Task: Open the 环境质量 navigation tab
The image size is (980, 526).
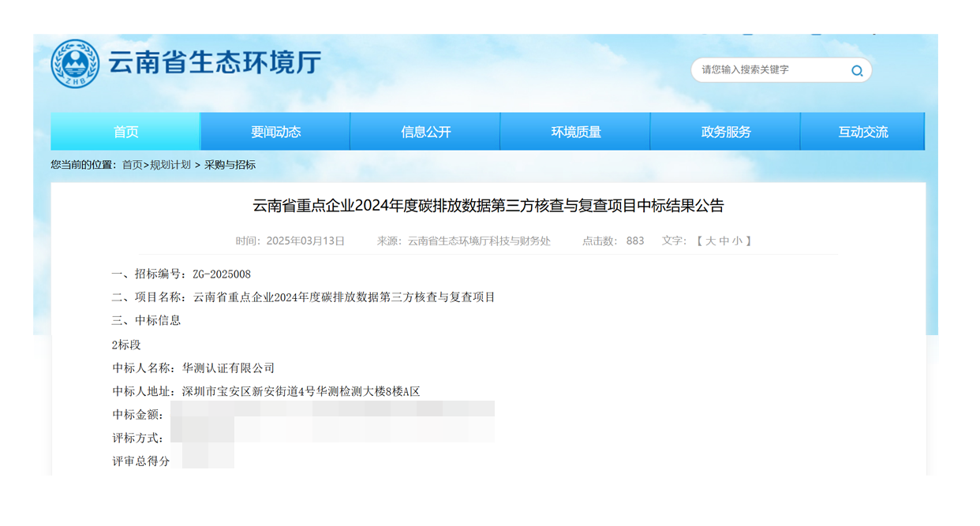Action: coord(575,132)
